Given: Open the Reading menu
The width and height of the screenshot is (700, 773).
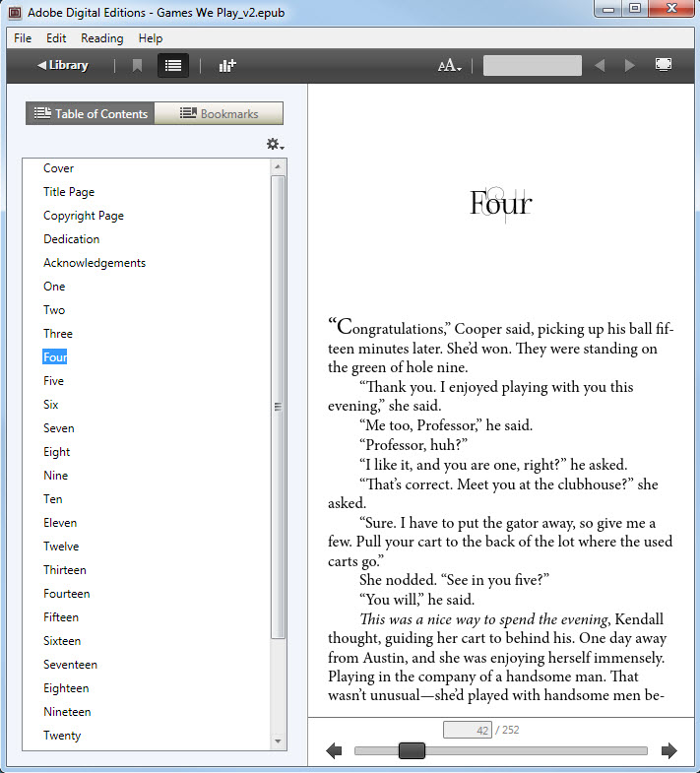Looking at the screenshot, I should click(x=101, y=38).
